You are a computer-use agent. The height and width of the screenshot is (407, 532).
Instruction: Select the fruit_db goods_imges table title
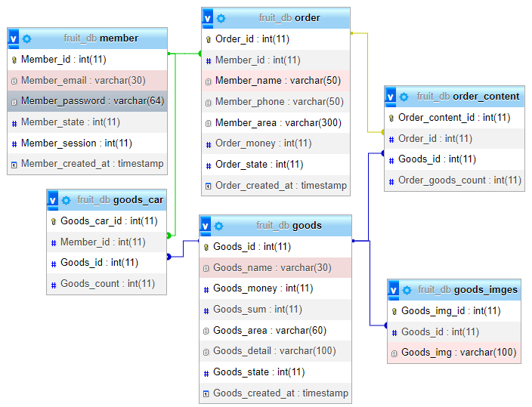point(468,290)
